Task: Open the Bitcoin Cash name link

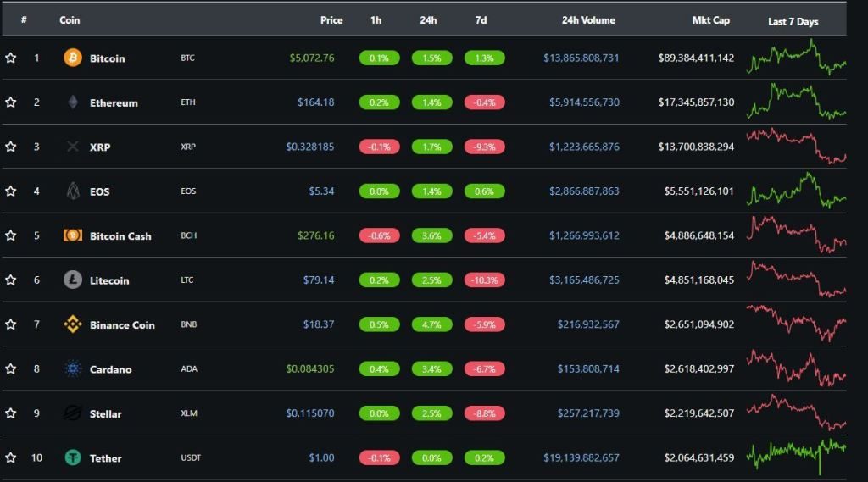Action: (x=120, y=235)
